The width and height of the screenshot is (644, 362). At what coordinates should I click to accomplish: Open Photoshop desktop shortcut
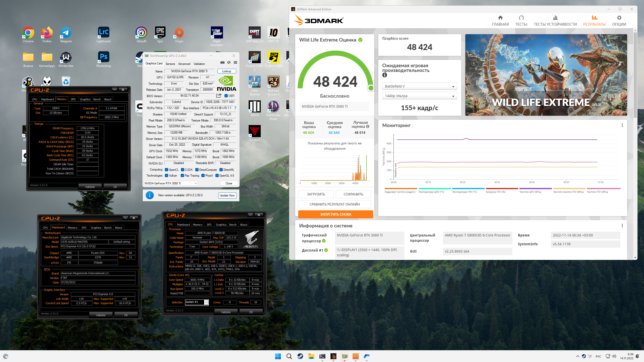click(x=103, y=59)
